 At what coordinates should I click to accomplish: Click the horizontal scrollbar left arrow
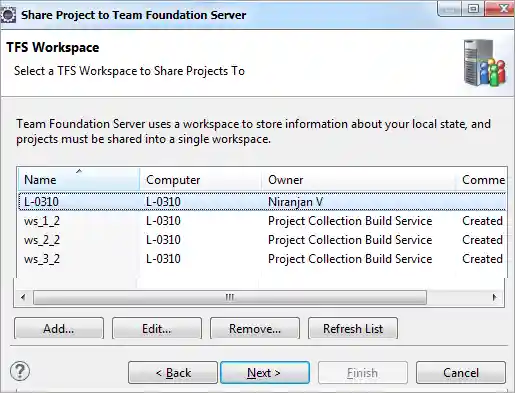pyautogui.click(x=23, y=297)
